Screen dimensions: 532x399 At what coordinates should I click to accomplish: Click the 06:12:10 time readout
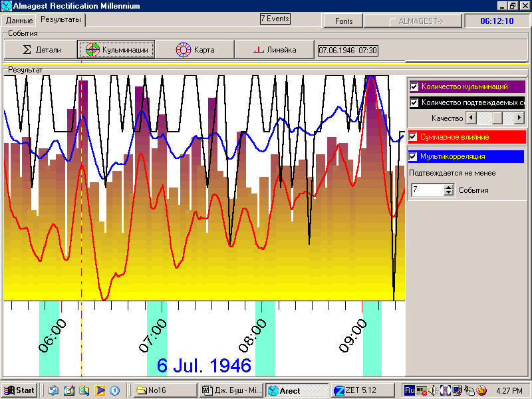497,21
